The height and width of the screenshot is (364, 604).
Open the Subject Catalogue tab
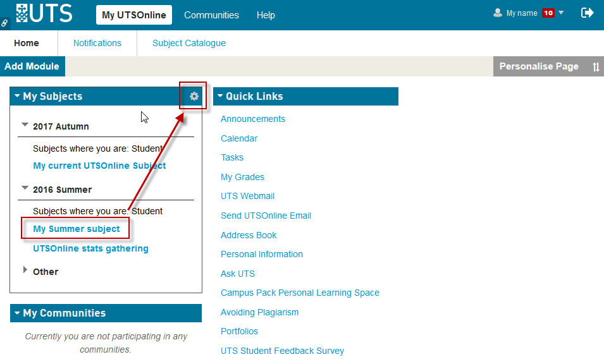188,43
